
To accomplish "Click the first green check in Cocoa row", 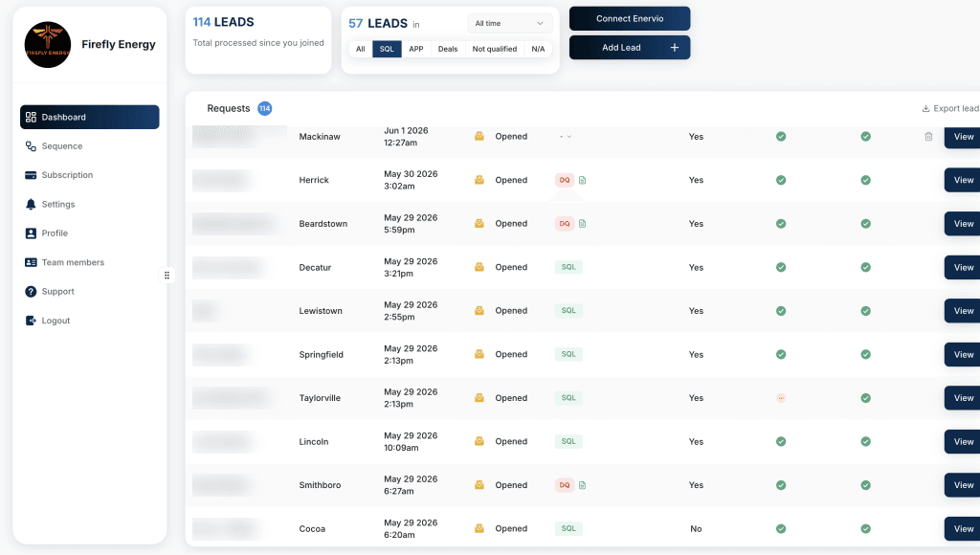I will click(781, 529).
